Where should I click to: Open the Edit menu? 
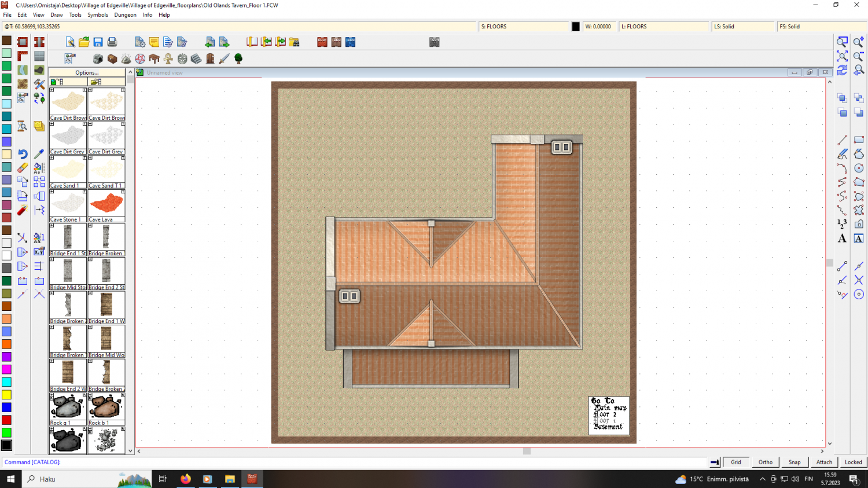(22, 15)
